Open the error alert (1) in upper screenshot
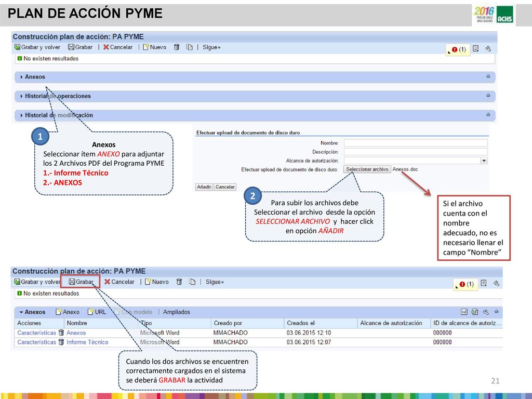This screenshot has height=399, width=532. 458,49
